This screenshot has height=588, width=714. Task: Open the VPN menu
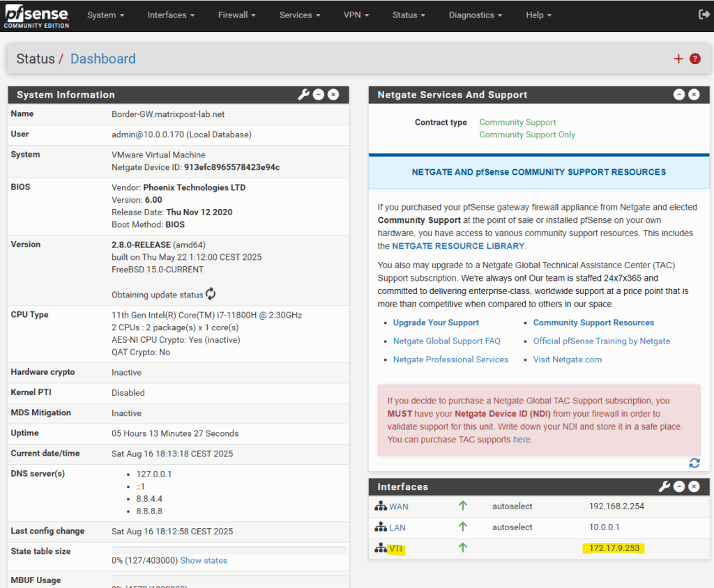(356, 15)
